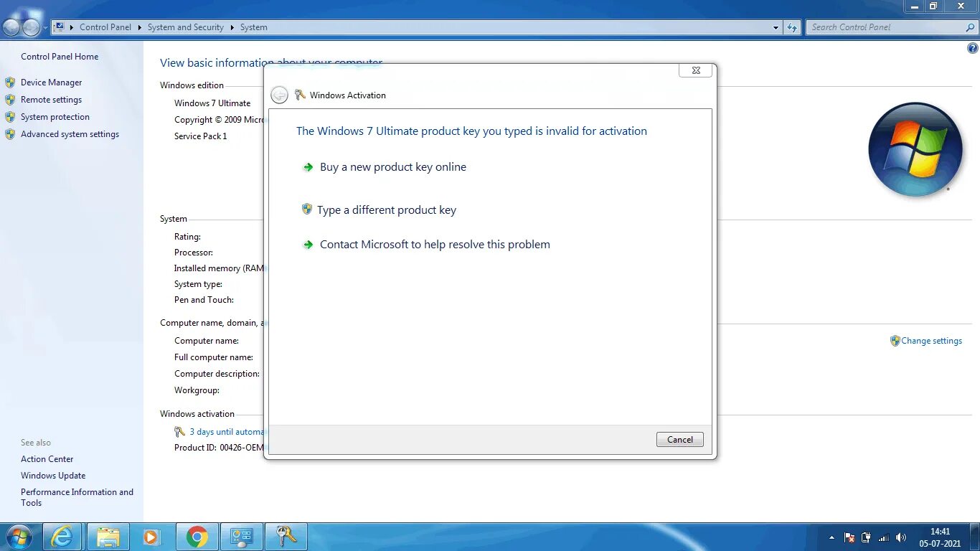
Task: Expand the arrow after Control Panel breadcrumb
Action: click(x=139, y=27)
